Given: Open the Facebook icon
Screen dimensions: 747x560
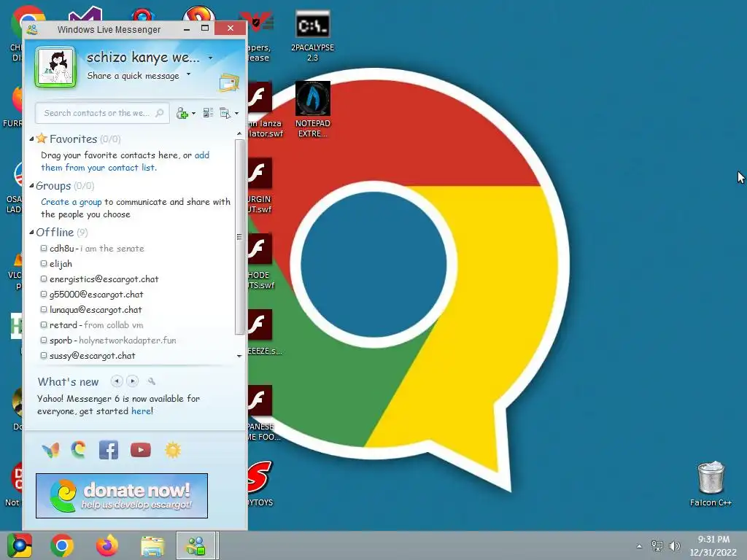Looking at the screenshot, I should (x=109, y=450).
